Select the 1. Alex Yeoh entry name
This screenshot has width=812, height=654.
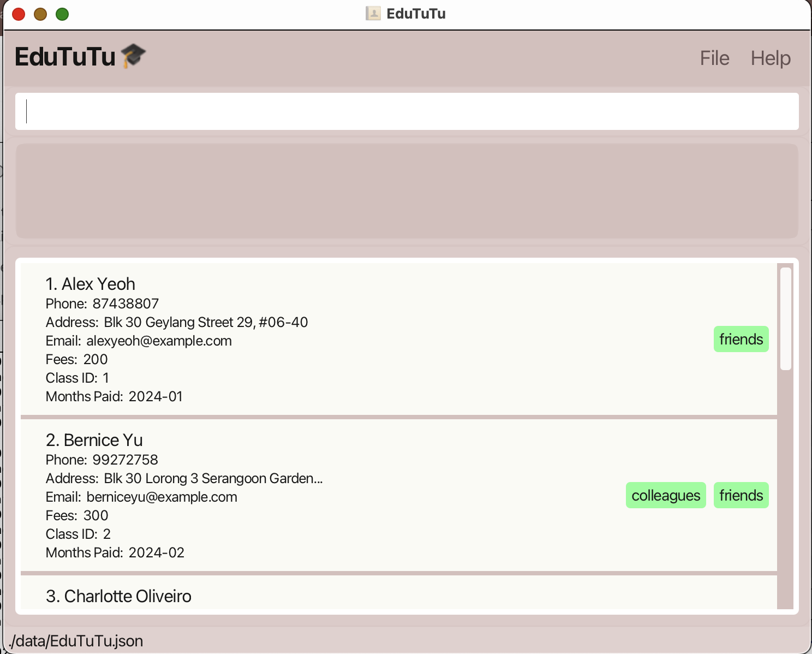[x=91, y=284]
